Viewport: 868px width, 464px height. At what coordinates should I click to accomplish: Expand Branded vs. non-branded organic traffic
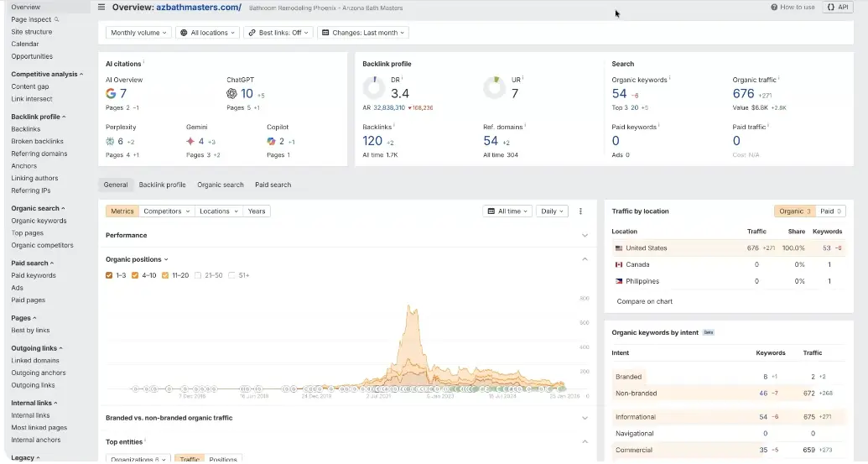coord(585,418)
